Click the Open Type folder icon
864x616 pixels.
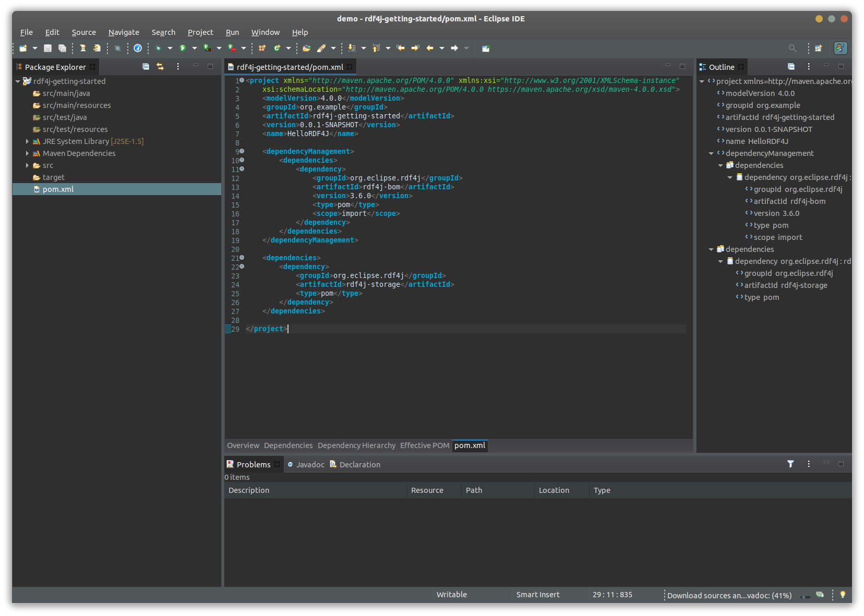click(307, 48)
